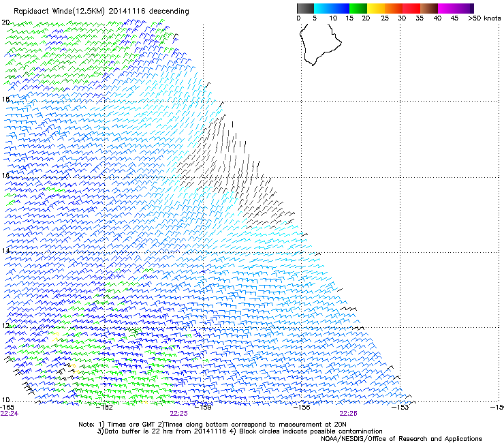
Task: Click the latitude label 18
Action: [x=5, y=99]
